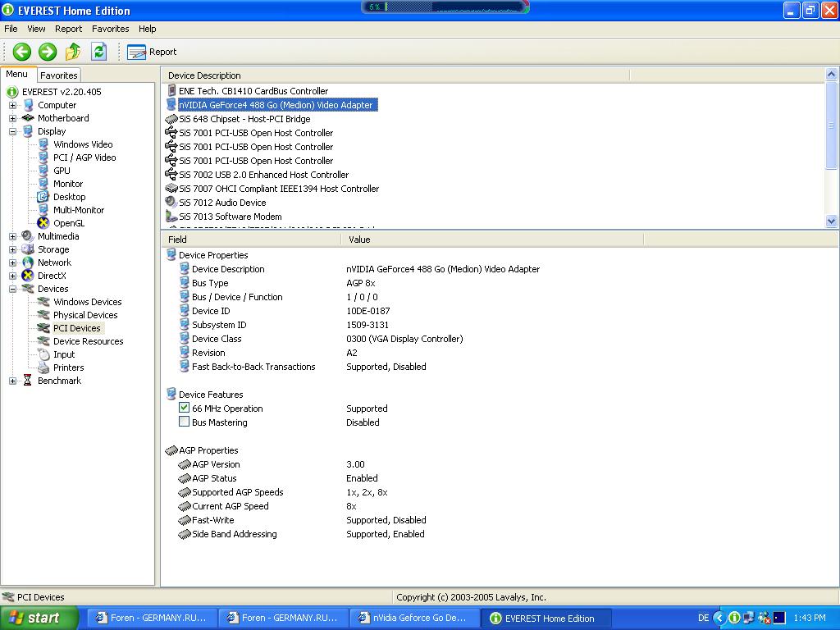Screen dimensions: 840x630
Task: Select EVEREST v2.20.405 root item
Action: tap(61, 92)
